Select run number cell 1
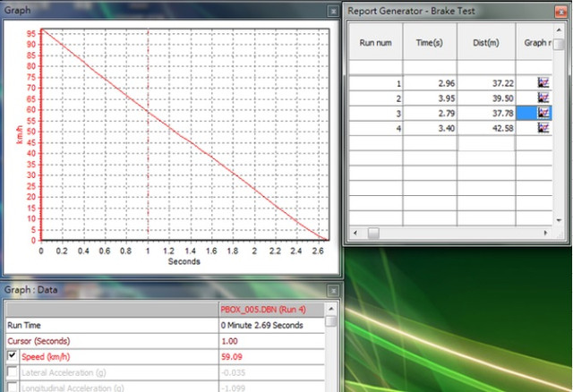The height and width of the screenshot is (392, 573). (376, 83)
